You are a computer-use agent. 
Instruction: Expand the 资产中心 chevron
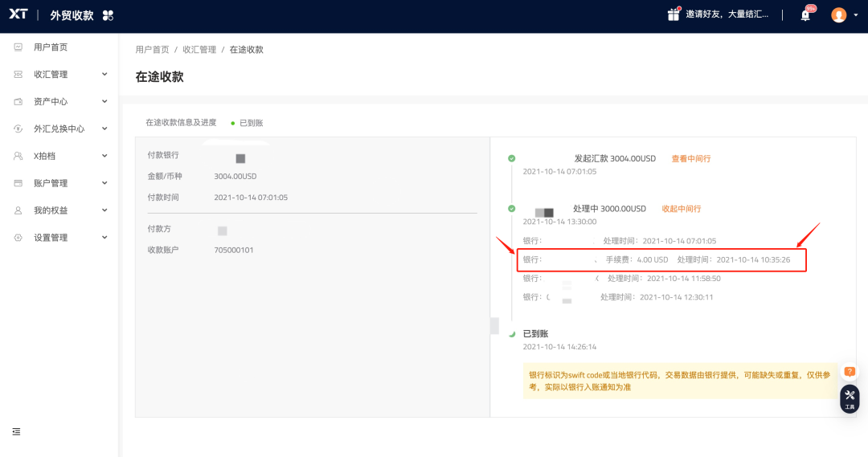pyautogui.click(x=104, y=101)
